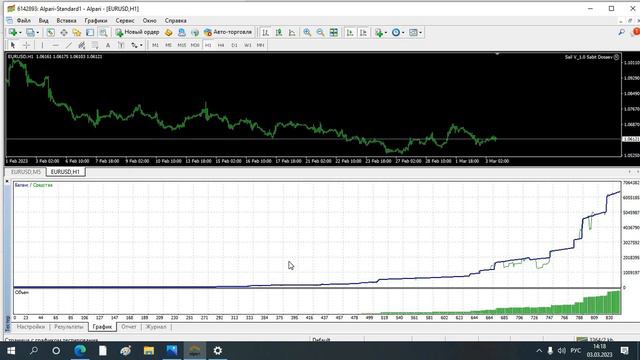Switch timeframe to M1
This screenshot has width=640, height=360.
[x=155, y=45]
